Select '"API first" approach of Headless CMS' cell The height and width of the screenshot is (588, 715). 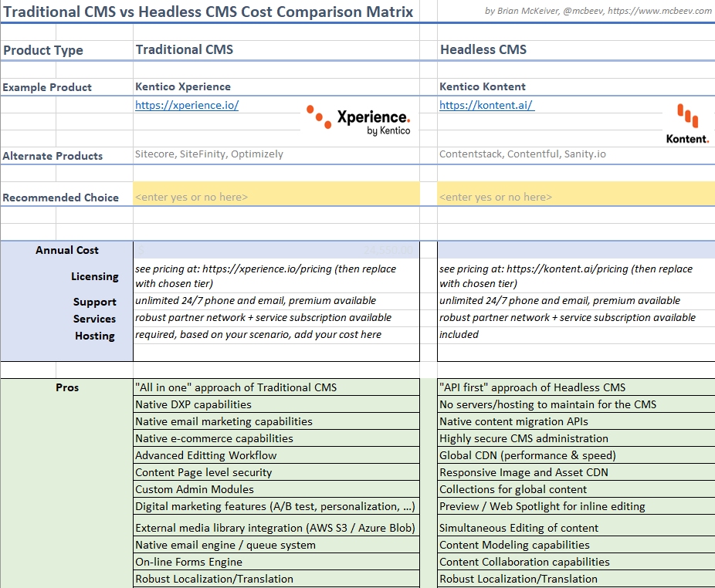tap(576, 387)
